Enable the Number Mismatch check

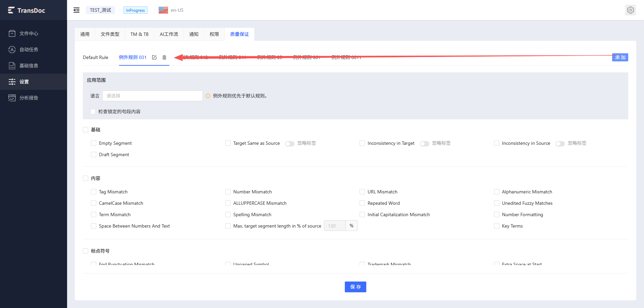click(228, 192)
